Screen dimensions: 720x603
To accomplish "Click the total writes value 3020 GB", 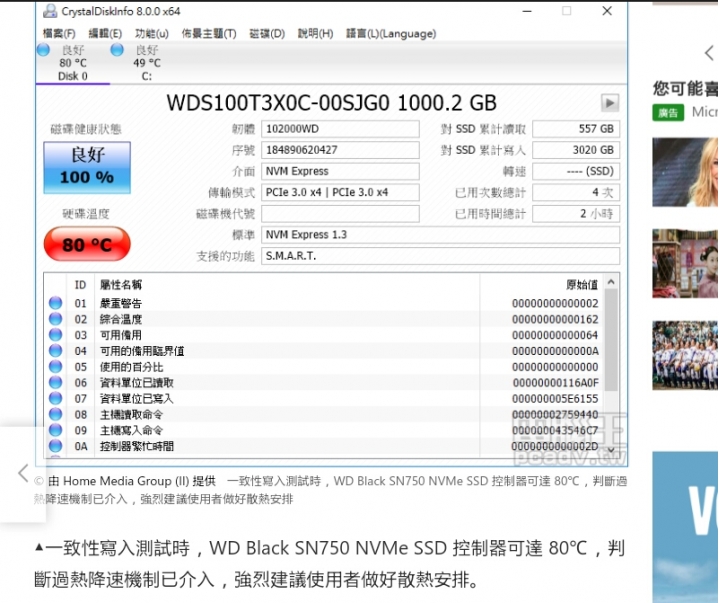I will [576, 150].
